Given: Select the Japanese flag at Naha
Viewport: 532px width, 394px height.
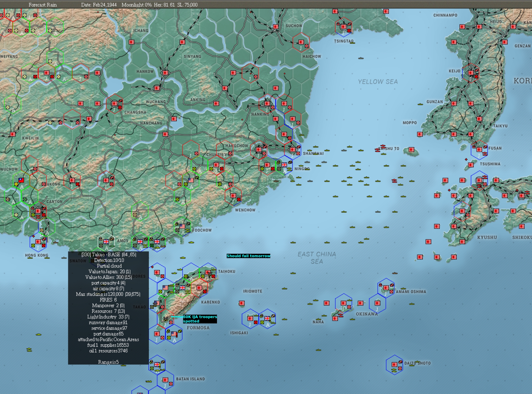Looking at the screenshot, I should pos(335,318).
